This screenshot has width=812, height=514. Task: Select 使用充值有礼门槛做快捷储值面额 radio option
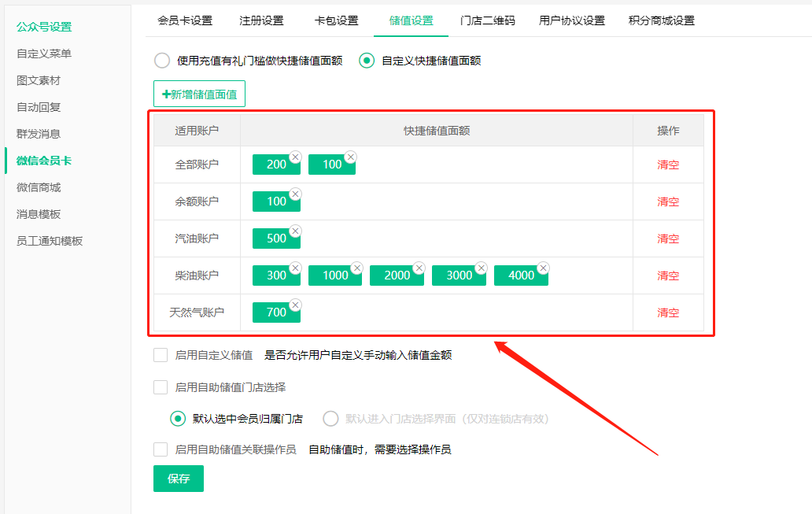(x=162, y=61)
